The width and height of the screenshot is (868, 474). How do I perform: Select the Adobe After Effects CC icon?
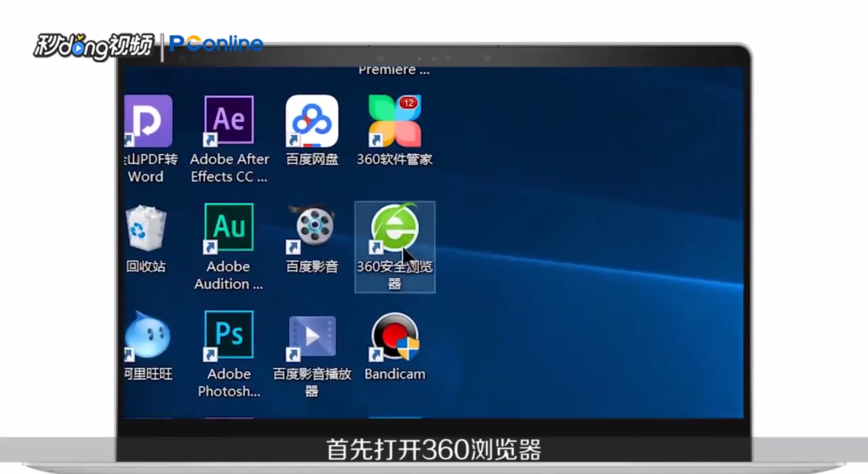click(x=229, y=120)
